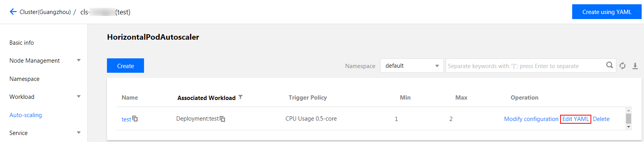Go to Namespace in the sidebar
This screenshot has height=142, width=644.
point(24,79)
